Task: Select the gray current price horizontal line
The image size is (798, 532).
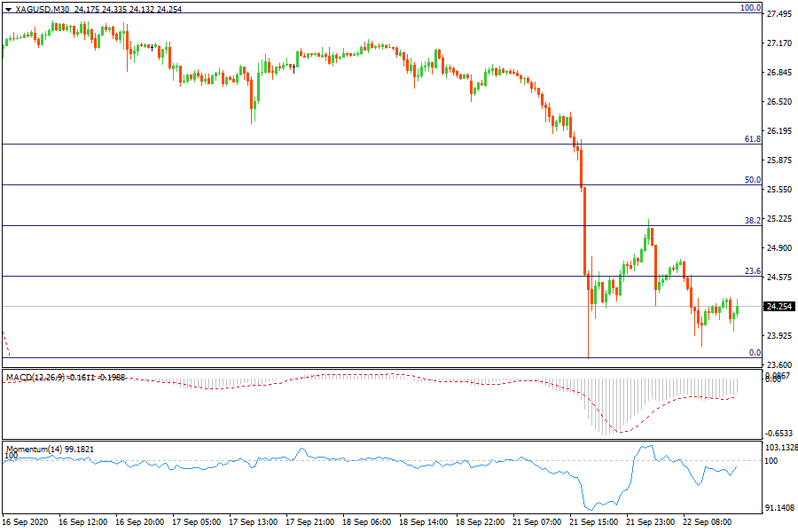Action: coord(355,306)
